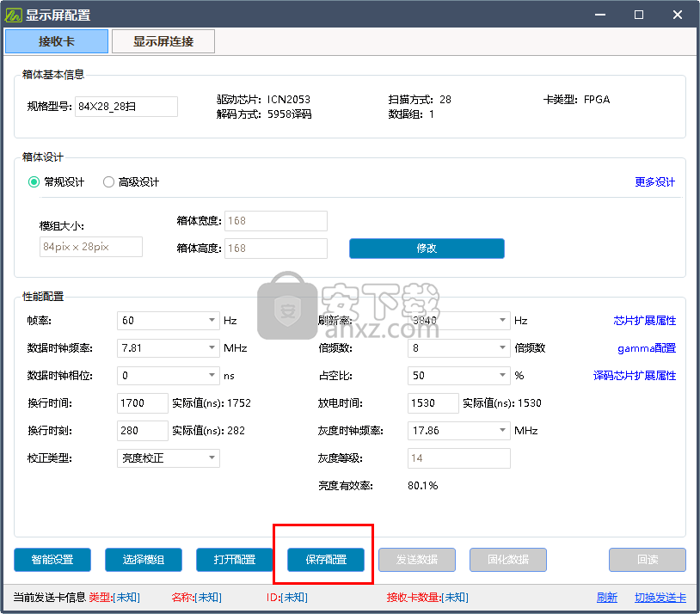Screen dimensions: 700x614
Task: Click the 固化数据 button
Action: 508,560
